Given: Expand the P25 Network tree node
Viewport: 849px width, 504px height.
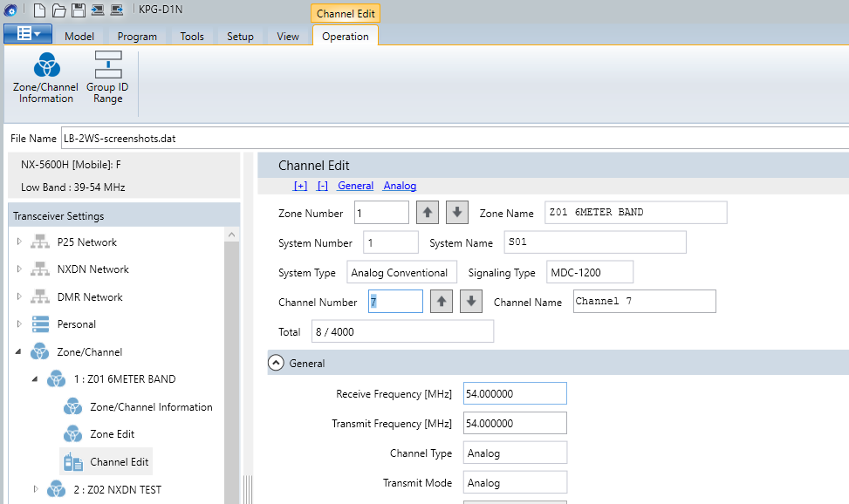Looking at the screenshot, I should pyautogui.click(x=20, y=242).
